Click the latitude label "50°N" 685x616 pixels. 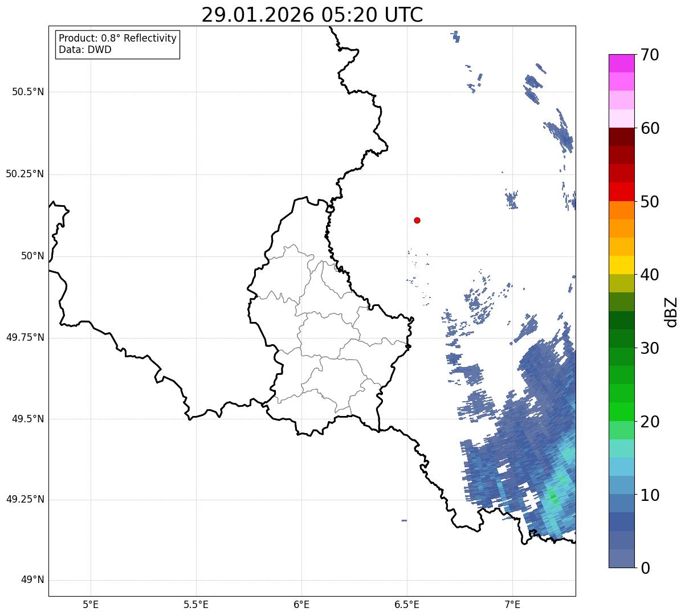(x=32, y=256)
